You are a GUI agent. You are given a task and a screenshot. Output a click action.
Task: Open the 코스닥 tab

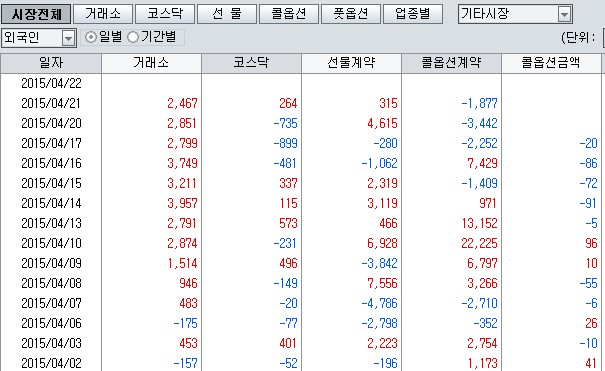coord(165,14)
